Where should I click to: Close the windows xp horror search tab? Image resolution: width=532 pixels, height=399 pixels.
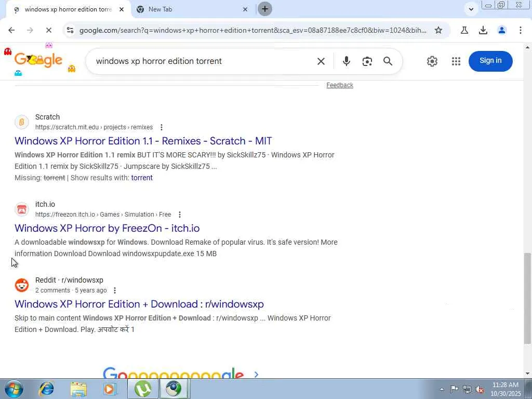[x=122, y=9]
